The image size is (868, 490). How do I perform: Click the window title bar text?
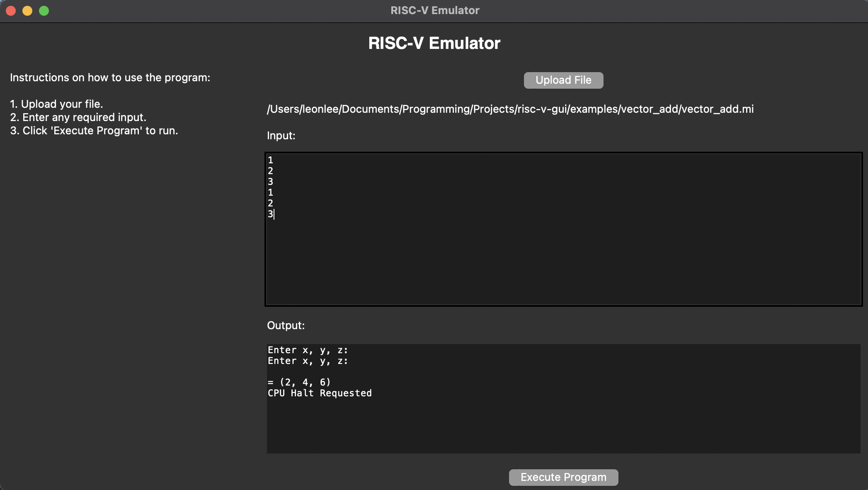[x=434, y=10]
